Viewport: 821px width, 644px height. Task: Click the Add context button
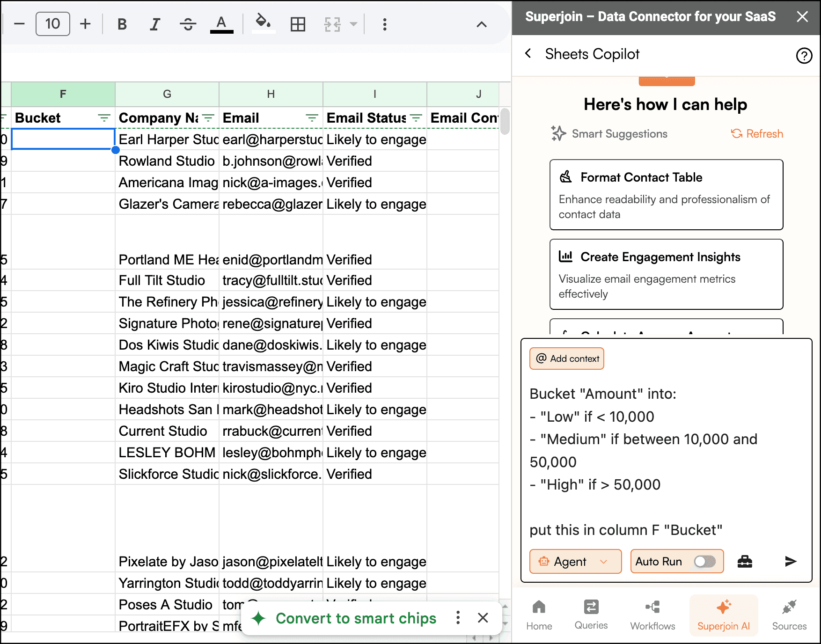click(567, 359)
